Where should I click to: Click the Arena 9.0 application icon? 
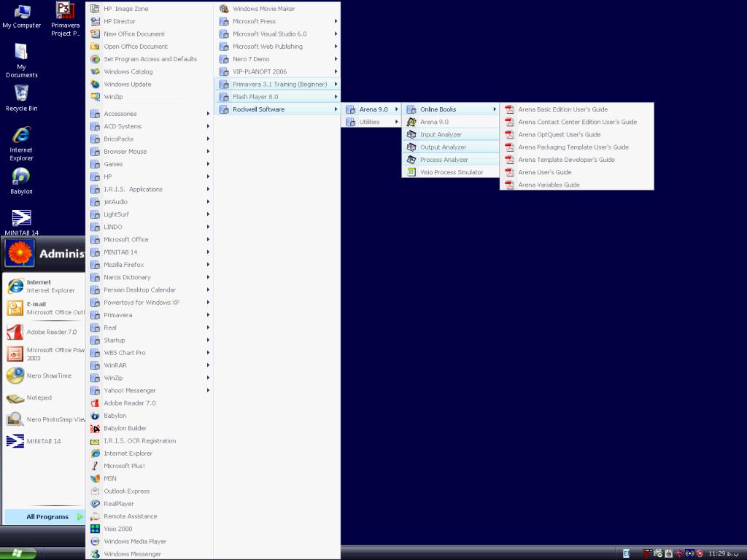[411, 122]
